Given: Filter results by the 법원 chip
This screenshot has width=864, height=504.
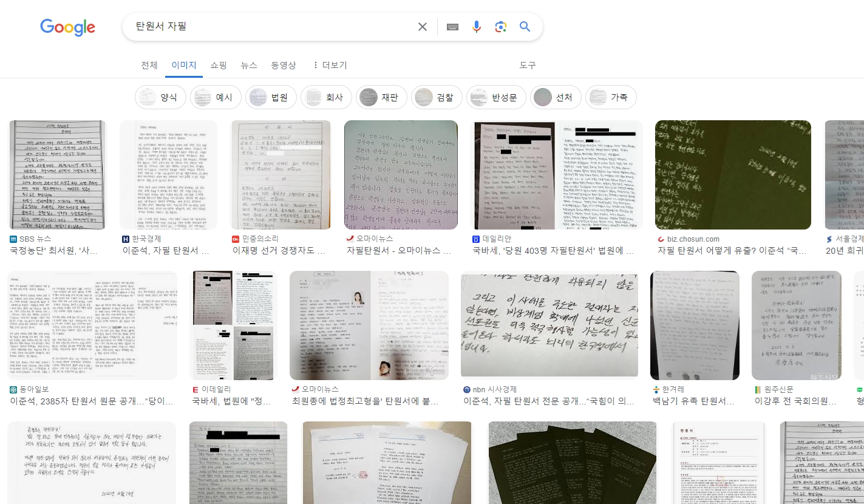Looking at the screenshot, I should [x=271, y=97].
